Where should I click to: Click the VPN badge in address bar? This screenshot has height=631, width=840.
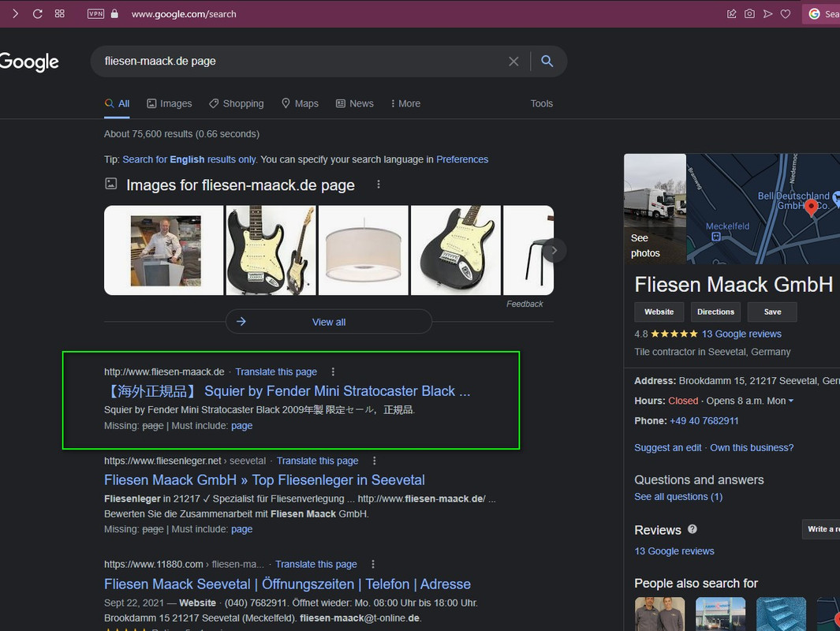point(96,14)
